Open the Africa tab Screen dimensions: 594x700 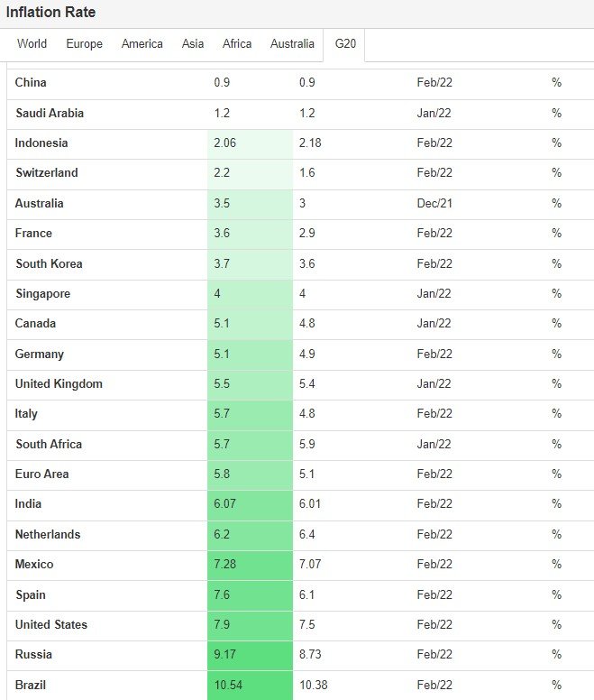(237, 44)
